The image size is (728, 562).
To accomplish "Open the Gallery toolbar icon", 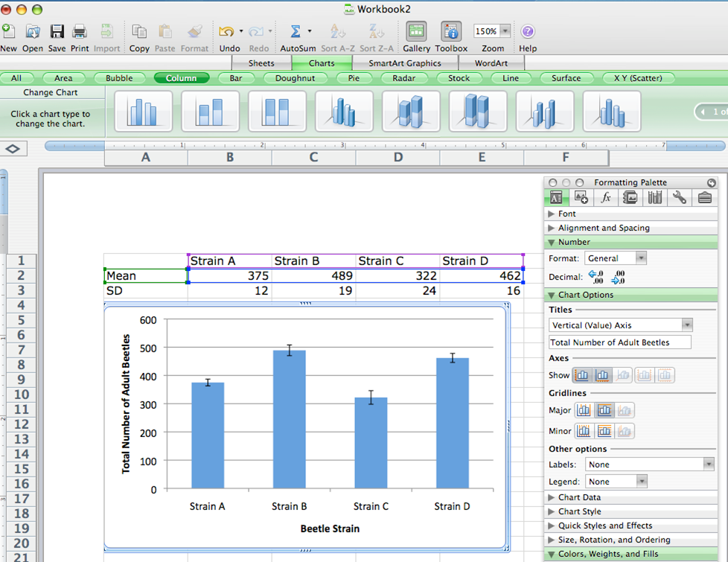I will click(x=416, y=31).
